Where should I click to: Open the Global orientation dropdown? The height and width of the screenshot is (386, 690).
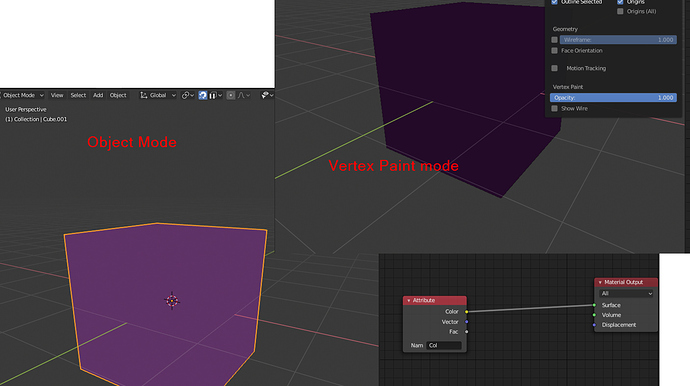(x=158, y=95)
